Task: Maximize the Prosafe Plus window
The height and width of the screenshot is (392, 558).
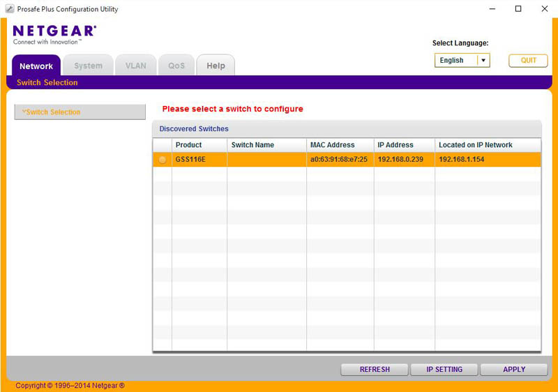Action: [x=518, y=9]
